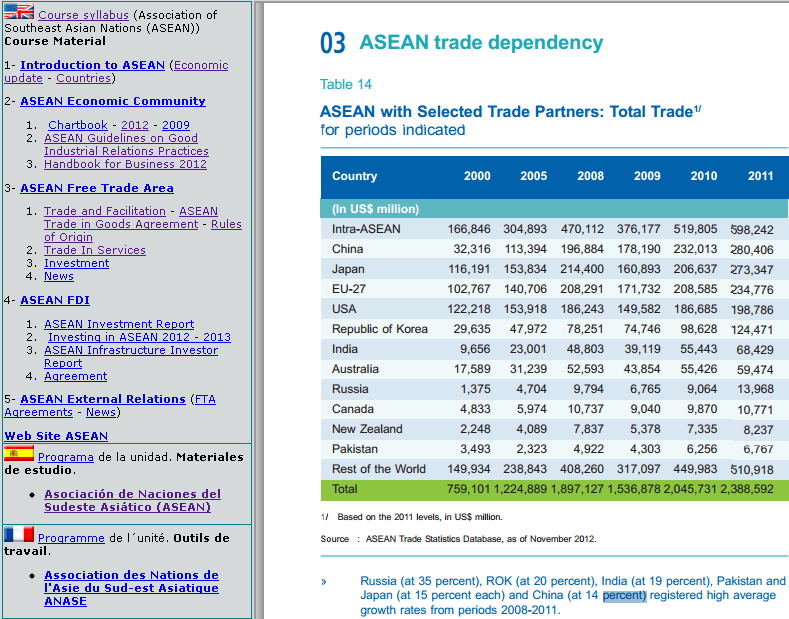789x619 pixels.
Task: Open Handbook for Business 2012
Action: pyautogui.click(x=125, y=164)
